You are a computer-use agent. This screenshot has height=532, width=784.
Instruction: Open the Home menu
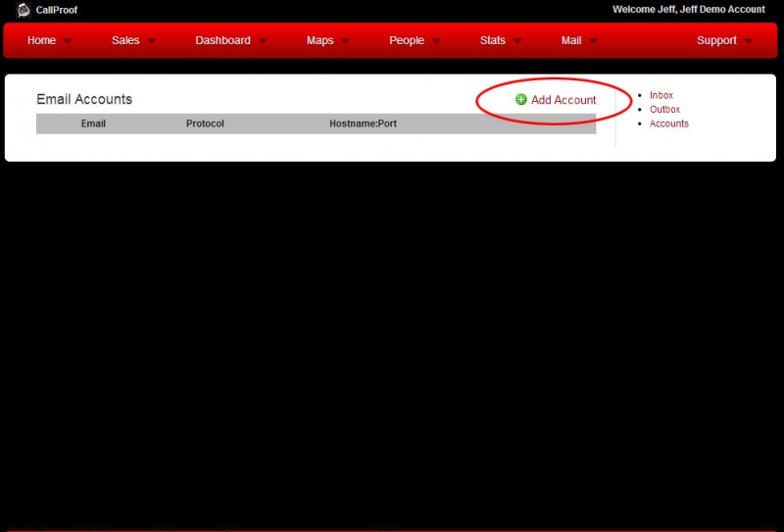pyautogui.click(x=41, y=40)
